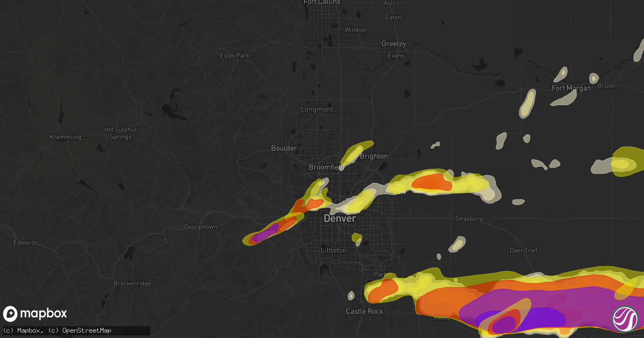Select the Broomfield label

327,167
